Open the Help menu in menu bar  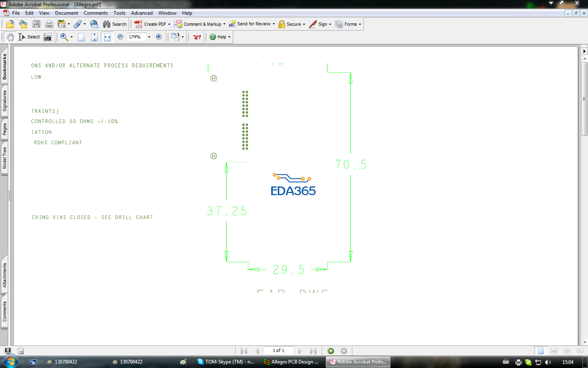pos(187,13)
